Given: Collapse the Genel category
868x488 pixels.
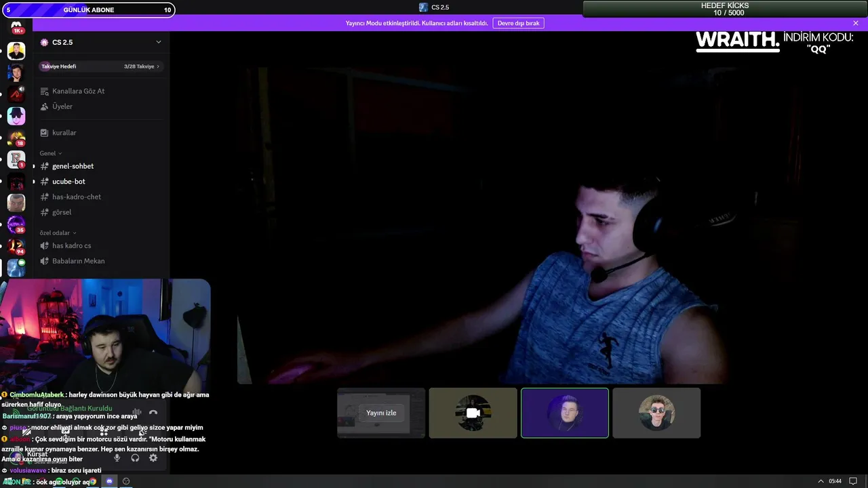Looking at the screenshot, I should pyautogui.click(x=51, y=153).
